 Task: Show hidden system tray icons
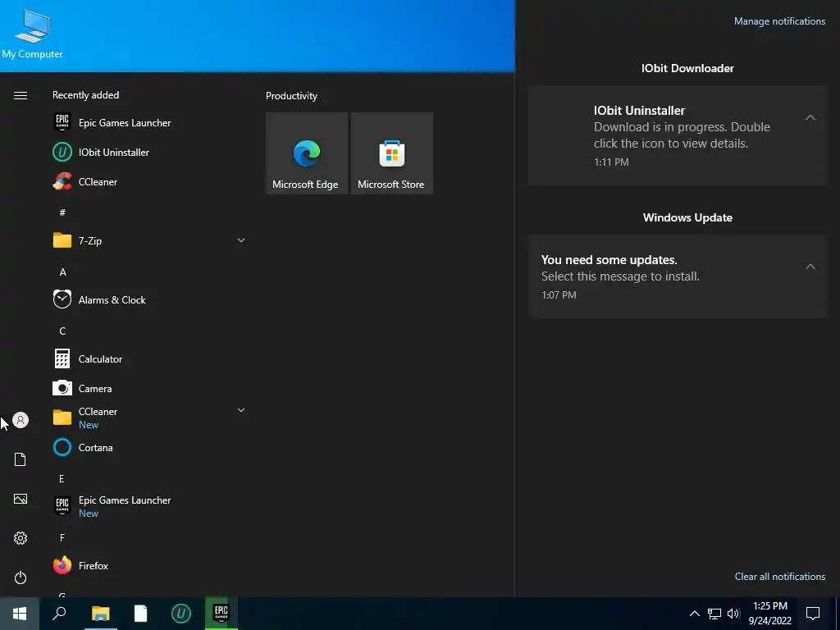pos(694,614)
